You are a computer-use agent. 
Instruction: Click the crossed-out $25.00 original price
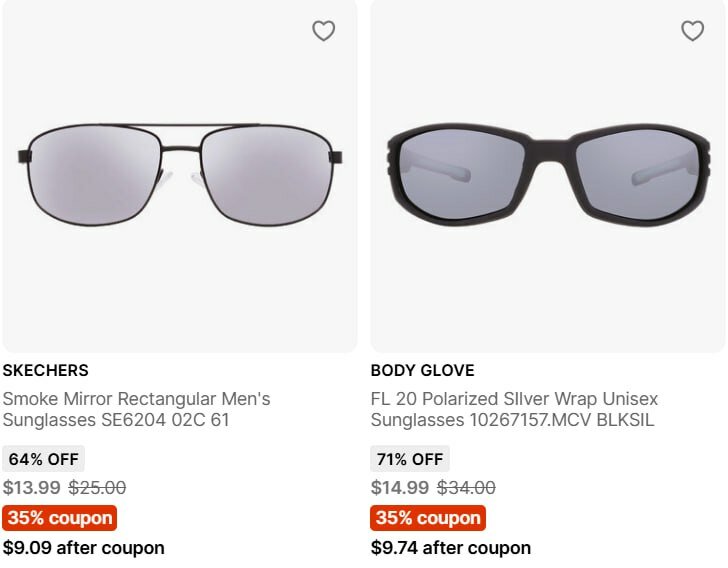pos(97,488)
